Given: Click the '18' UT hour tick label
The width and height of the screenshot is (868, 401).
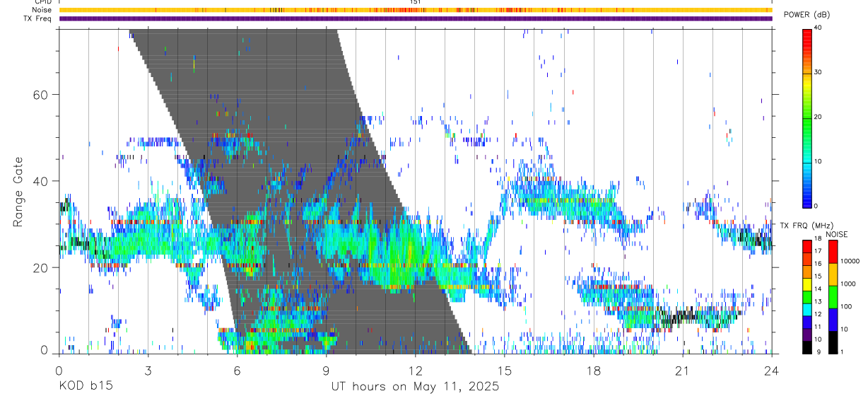Looking at the screenshot, I should [x=593, y=371].
